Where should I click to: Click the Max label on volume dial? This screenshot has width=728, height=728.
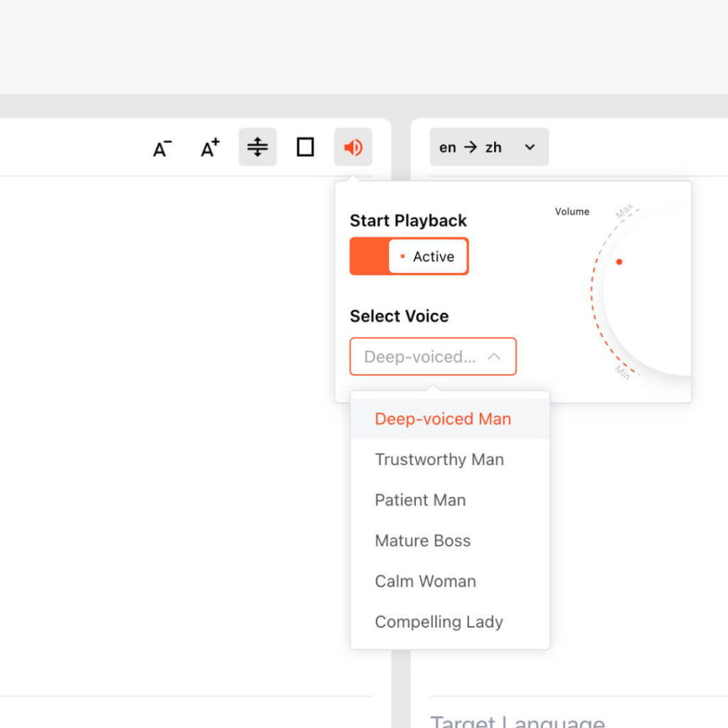[624, 211]
